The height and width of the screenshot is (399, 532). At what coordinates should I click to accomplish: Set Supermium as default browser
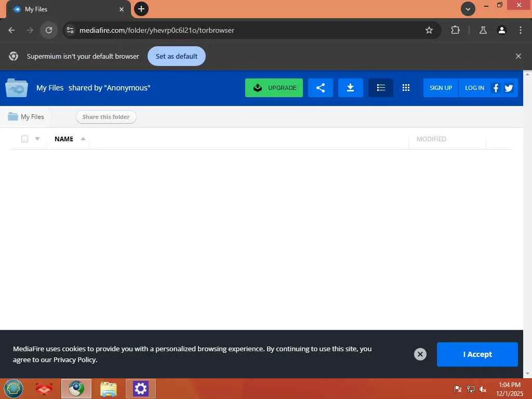pos(177,56)
